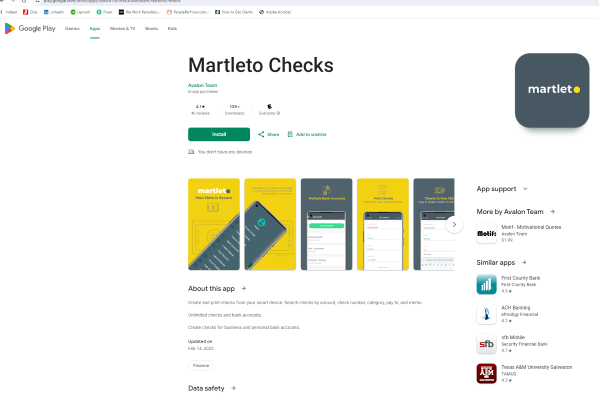This screenshot has height=398, width=599.
Task: Click the next screenshots arrow
Action: click(454, 225)
